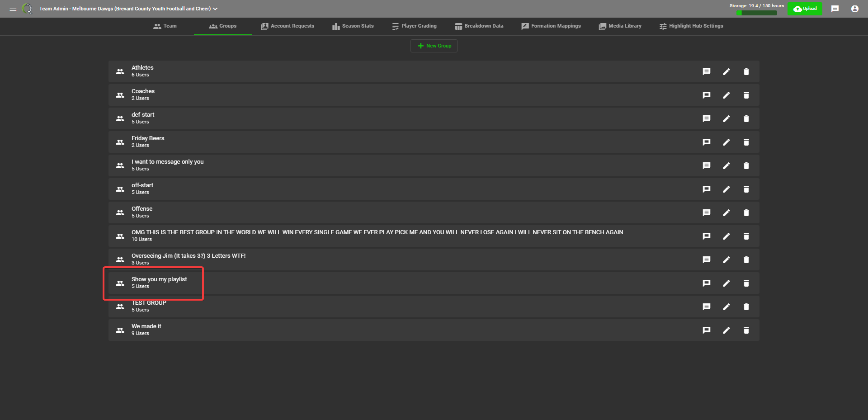Edit the OMG THIS IS THE BEST GROUP row
868x420 pixels.
[x=726, y=236]
